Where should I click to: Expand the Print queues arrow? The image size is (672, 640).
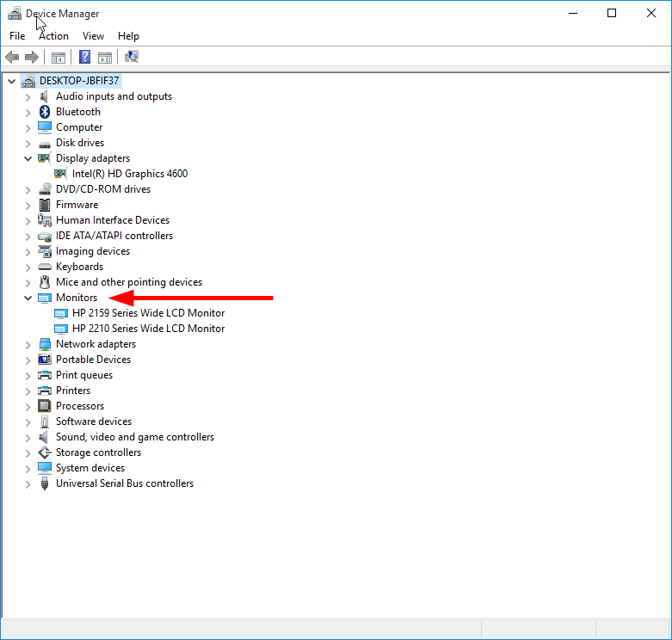28,376
